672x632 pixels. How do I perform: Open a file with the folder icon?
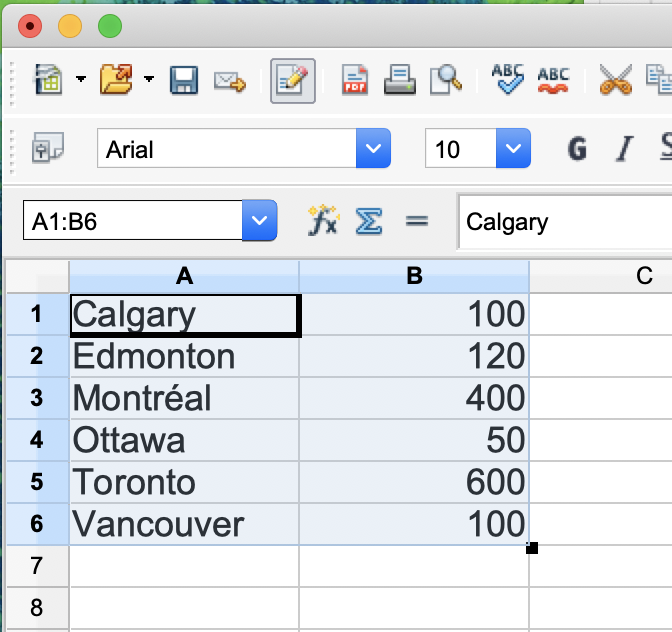[x=116, y=79]
